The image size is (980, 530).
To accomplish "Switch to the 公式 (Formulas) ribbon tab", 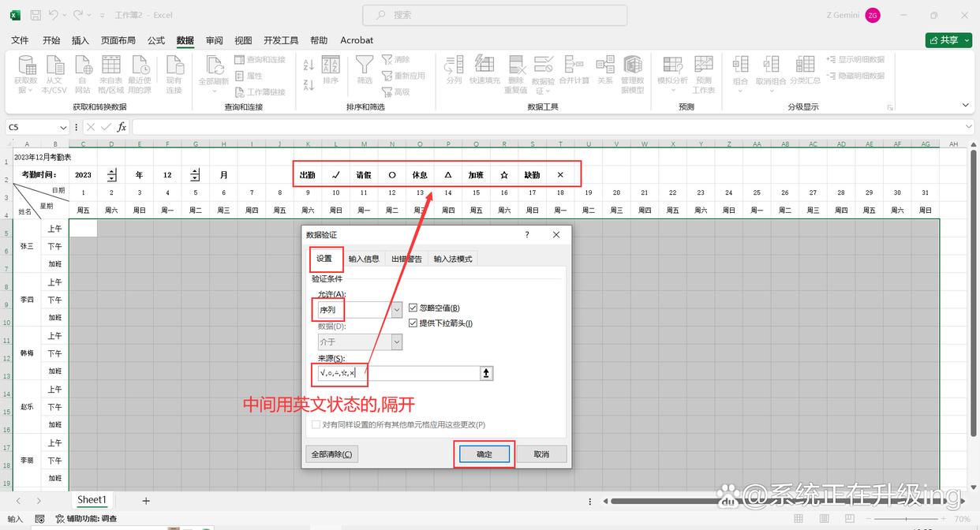I will (x=156, y=40).
